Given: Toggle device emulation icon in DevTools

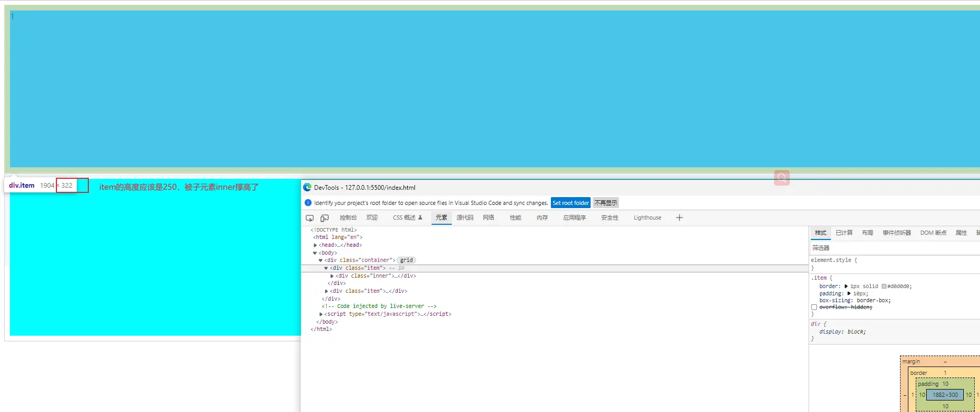Looking at the screenshot, I should tap(325, 218).
